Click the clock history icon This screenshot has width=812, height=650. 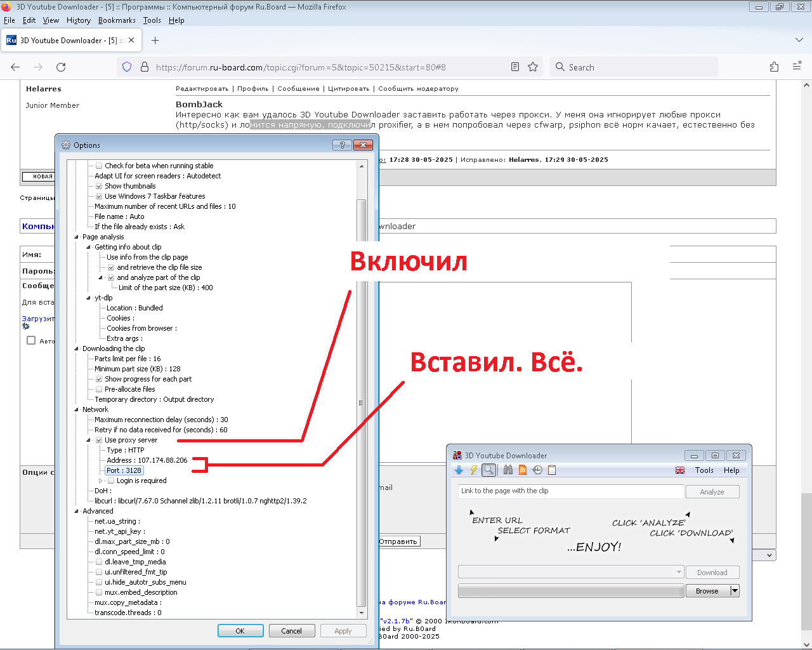pyautogui.click(x=537, y=470)
